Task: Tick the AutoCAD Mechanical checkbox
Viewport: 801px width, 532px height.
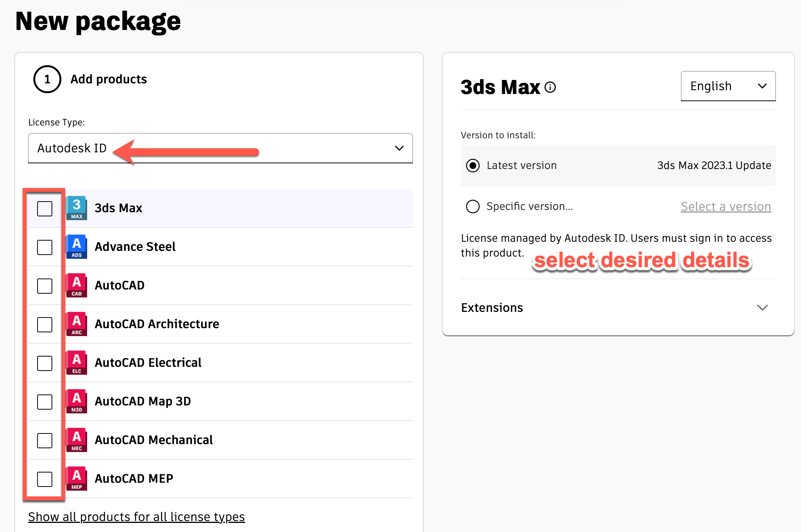Action: [x=45, y=440]
